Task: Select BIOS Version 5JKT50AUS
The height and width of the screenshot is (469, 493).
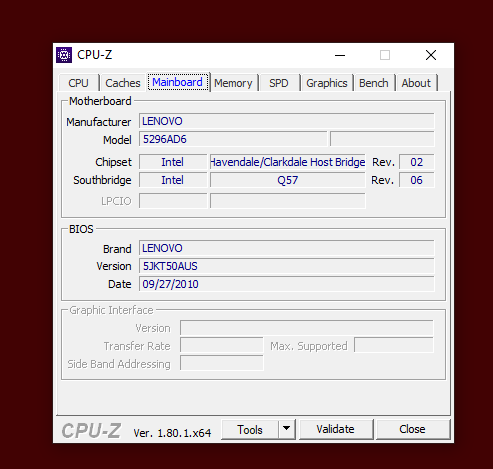Action: 287,266
